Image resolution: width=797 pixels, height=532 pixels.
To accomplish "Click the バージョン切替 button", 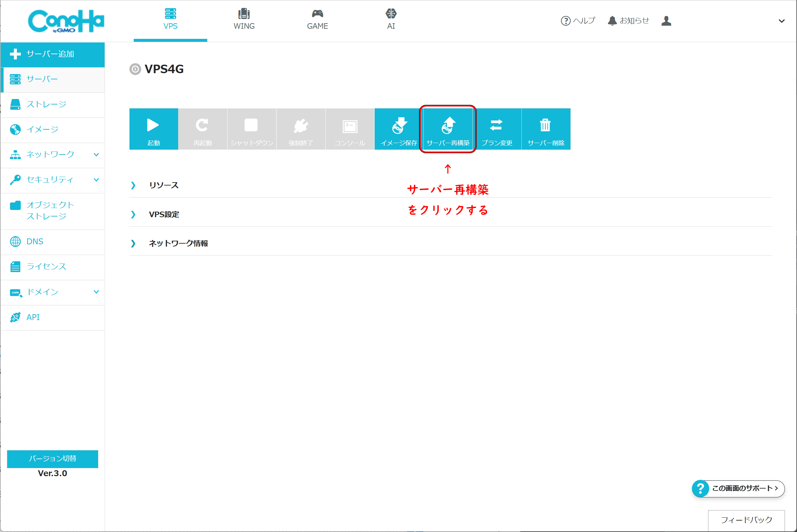I will [53, 459].
